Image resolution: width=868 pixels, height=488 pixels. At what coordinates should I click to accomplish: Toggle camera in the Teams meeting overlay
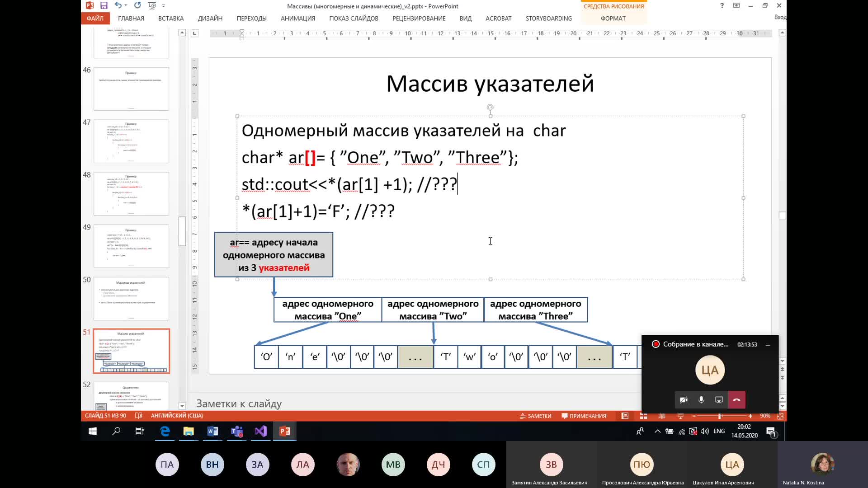click(x=684, y=400)
